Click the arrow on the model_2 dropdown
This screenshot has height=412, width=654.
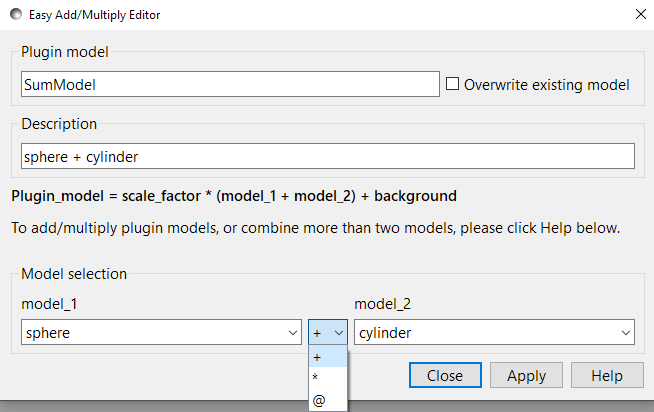625,332
